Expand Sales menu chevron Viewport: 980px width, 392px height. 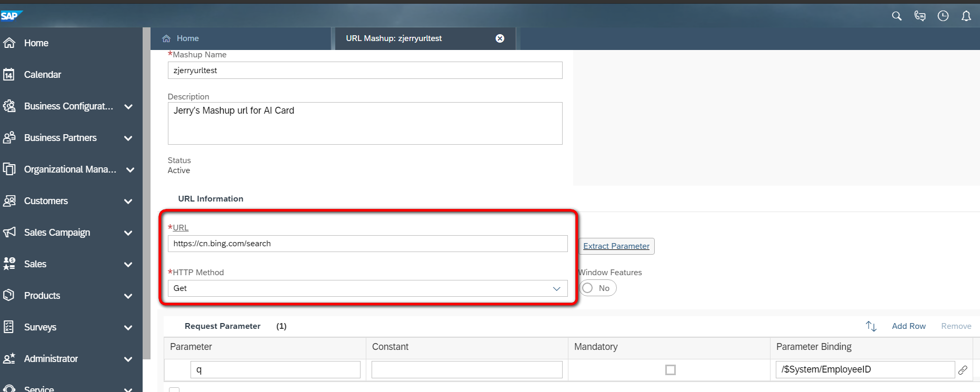pos(128,265)
